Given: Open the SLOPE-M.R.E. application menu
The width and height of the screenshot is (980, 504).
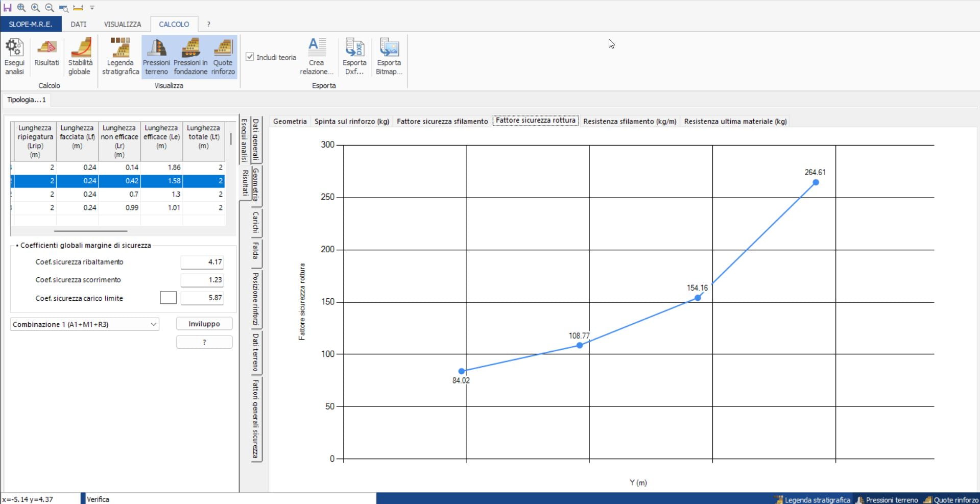Looking at the screenshot, I should pyautogui.click(x=31, y=24).
